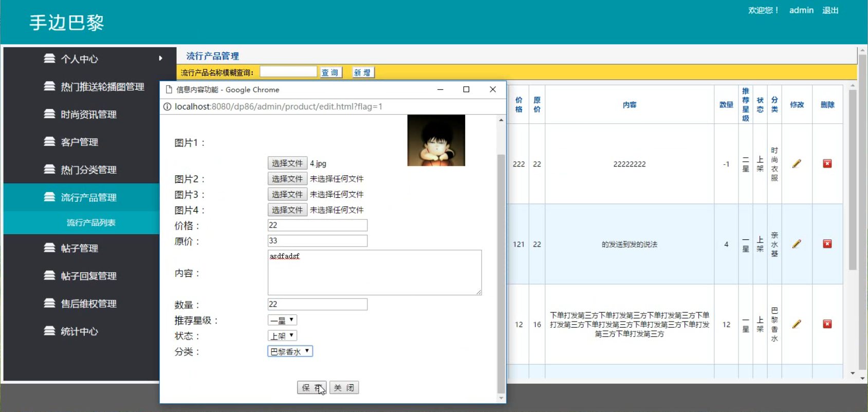Screen dimensions: 868x412
Task: Expand the 个人中心 arrow
Action: 160,59
